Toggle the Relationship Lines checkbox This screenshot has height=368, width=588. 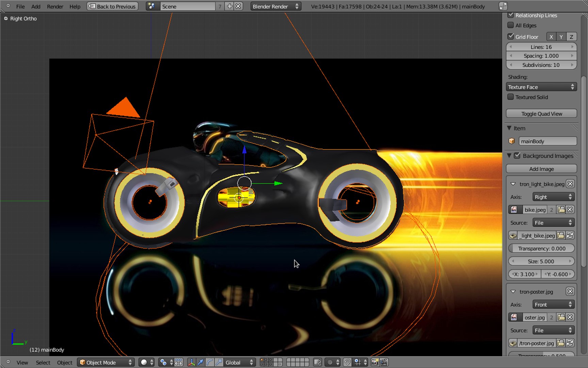pos(510,15)
